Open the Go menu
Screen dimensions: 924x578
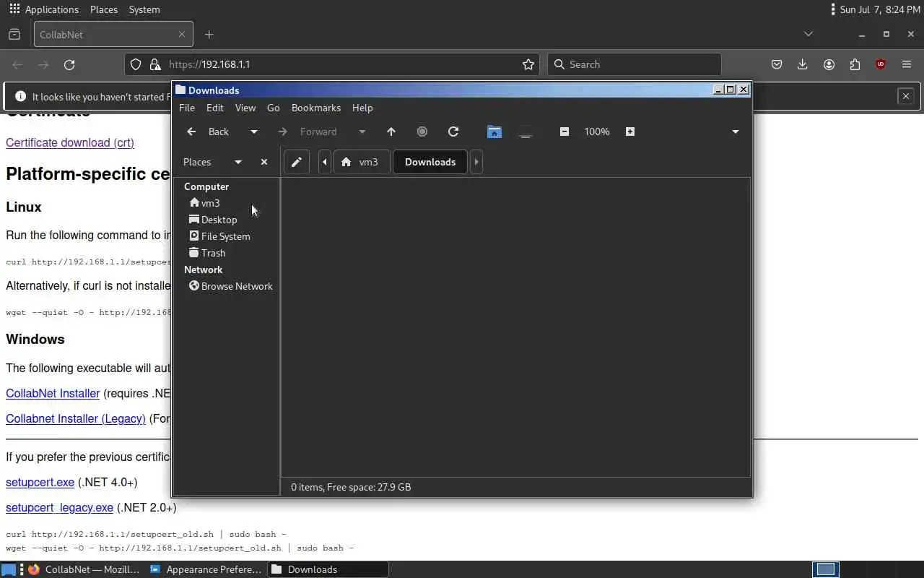[x=273, y=108]
